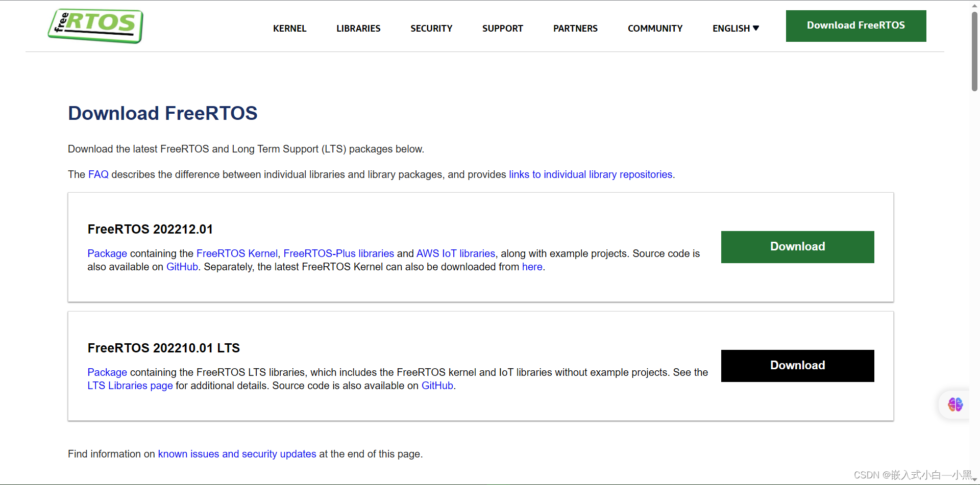Select the 'FreeRTOS 202210.01 LTS' heading text
This screenshot has width=980, height=485.
pyautogui.click(x=163, y=348)
